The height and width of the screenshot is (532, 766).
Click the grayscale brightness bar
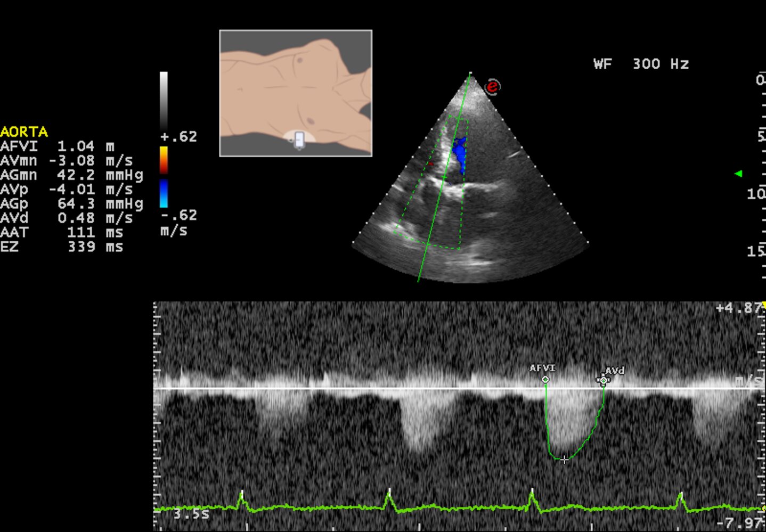[164, 101]
